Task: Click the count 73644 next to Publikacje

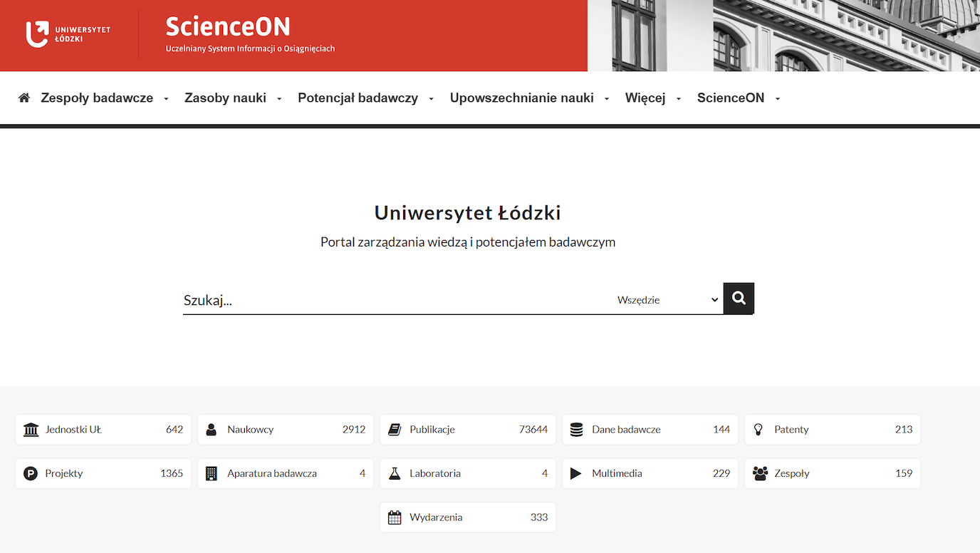Action: [533, 430]
